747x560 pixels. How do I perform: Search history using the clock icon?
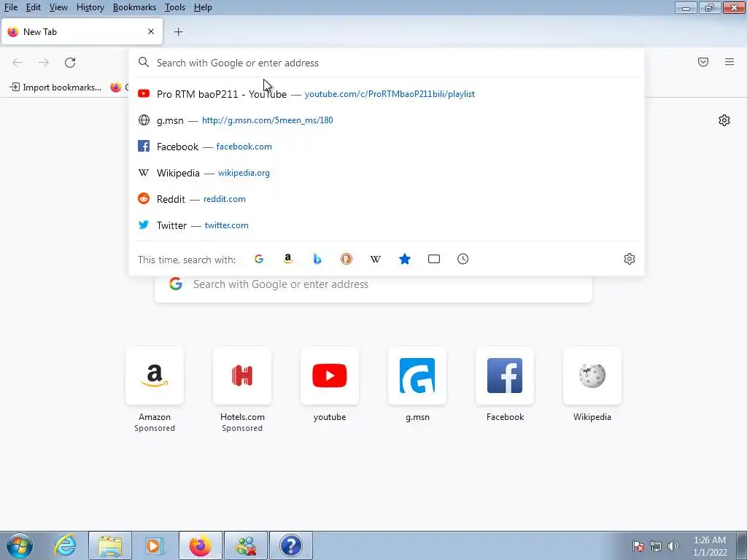pos(463,259)
